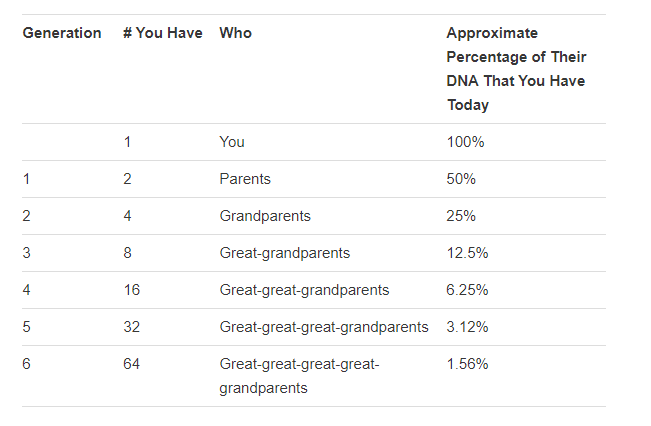Click the 50% percentage value
651x426 pixels.
461,179
